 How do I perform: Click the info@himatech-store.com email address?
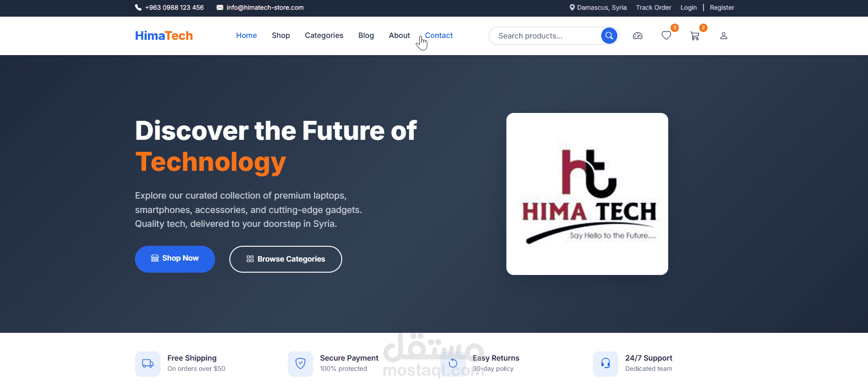265,7
